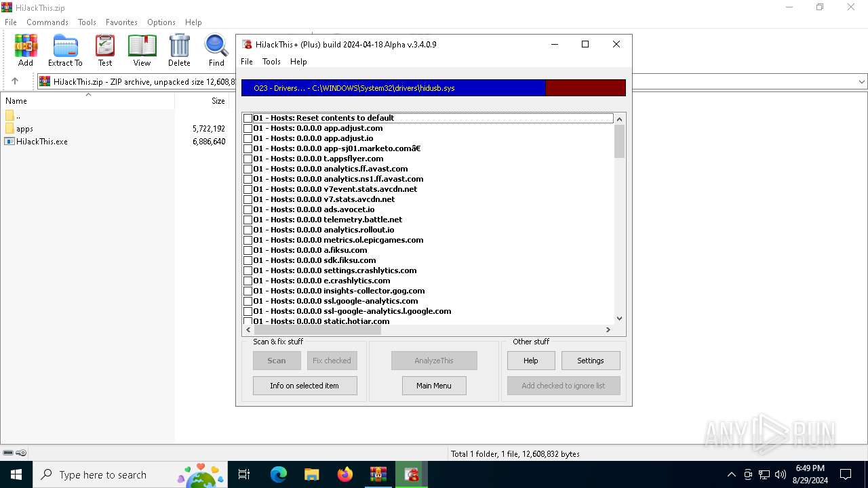Select the parent '..' folder entry in WinRAR
This screenshot has height=488, width=868.
coord(12,116)
